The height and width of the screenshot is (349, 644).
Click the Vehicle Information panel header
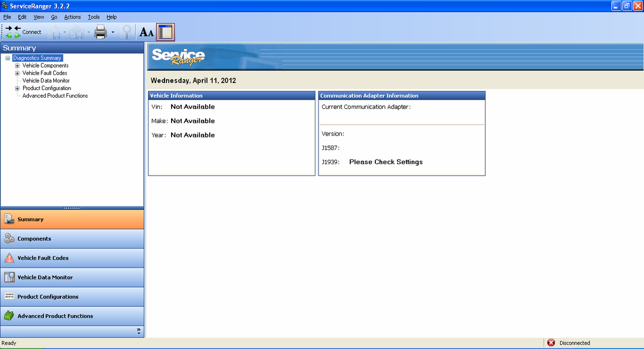point(231,96)
